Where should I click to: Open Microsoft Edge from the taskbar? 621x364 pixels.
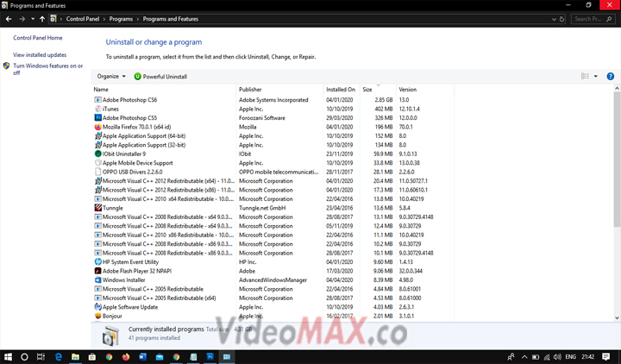click(59, 357)
